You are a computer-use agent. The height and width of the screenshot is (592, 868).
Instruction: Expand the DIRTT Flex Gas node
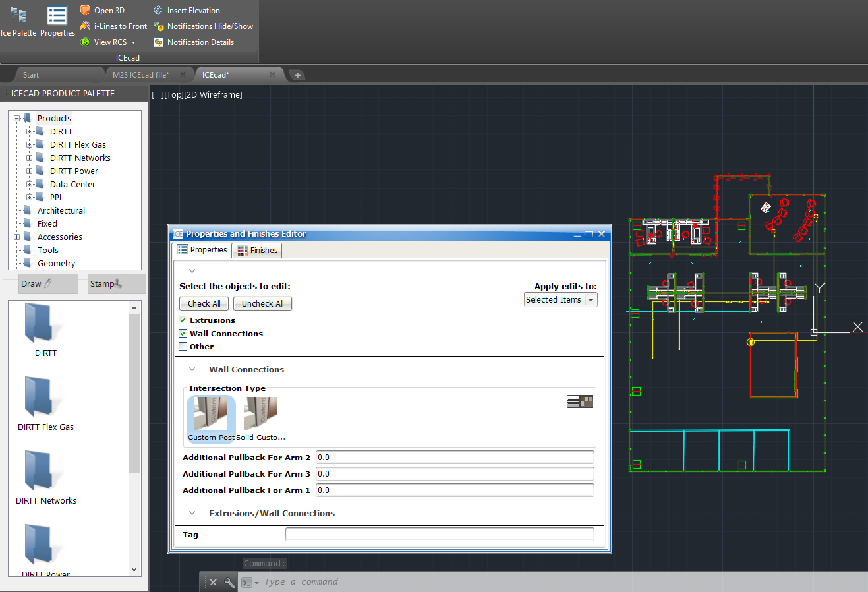(30, 145)
